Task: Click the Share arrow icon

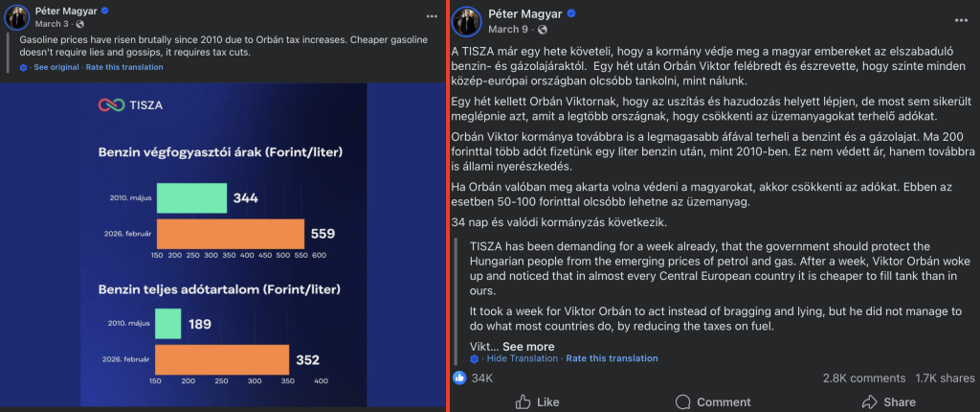Action: pyautogui.click(x=869, y=401)
